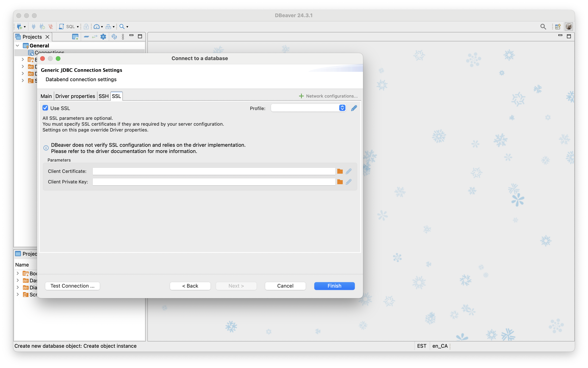Open Projects panel settings gear icon

click(103, 37)
